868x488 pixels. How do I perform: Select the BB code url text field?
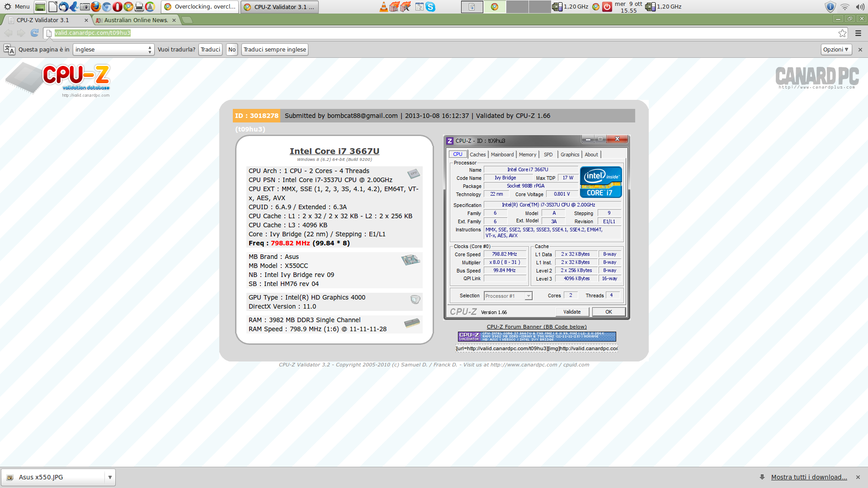coord(537,348)
